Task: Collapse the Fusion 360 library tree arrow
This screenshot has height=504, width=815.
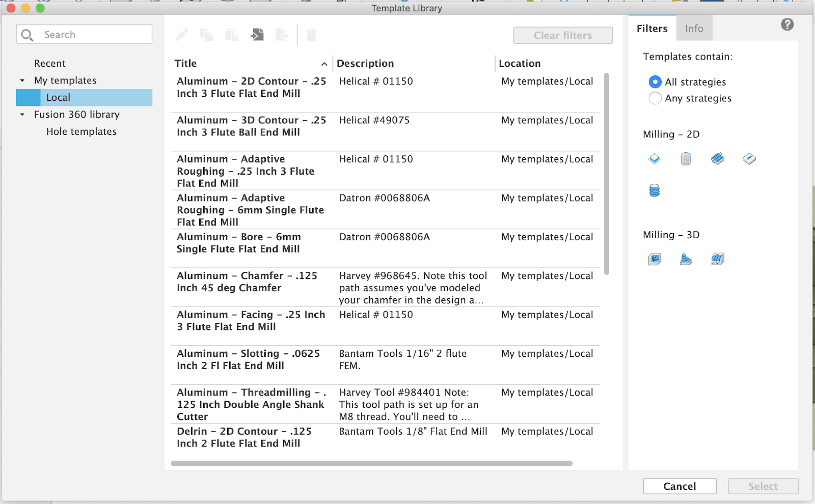Action: tap(22, 115)
